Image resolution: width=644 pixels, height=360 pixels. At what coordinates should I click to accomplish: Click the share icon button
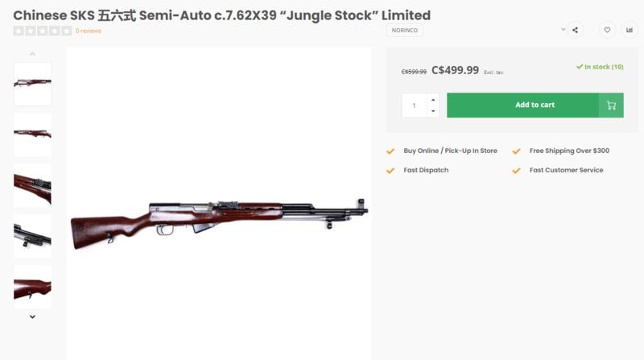coord(575,31)
